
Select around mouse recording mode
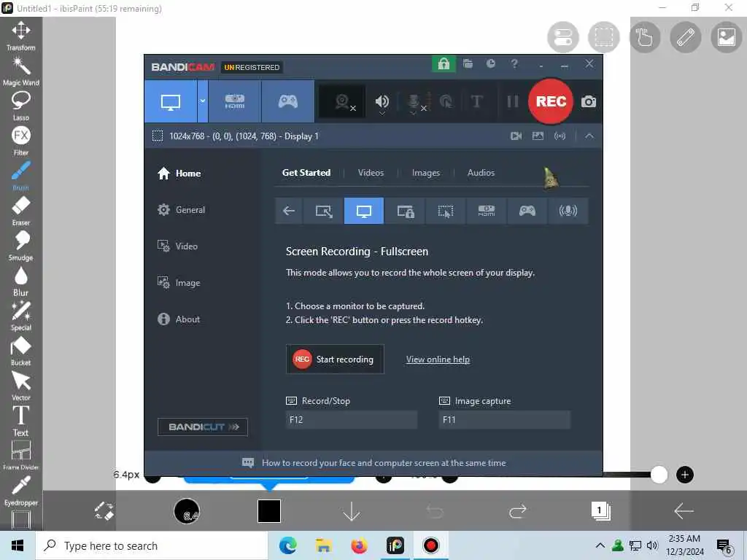pyautogui.click(x=446, y=211)
